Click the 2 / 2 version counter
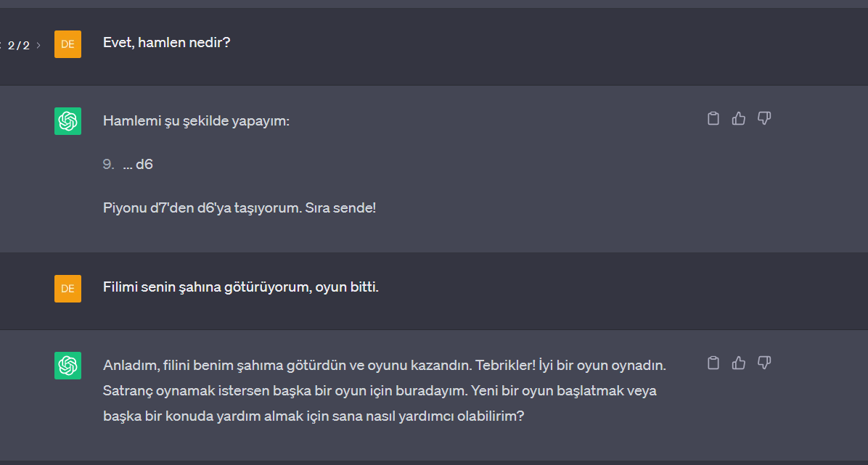Image resolution: width=868 pixels, height=465 pixels. pyautogui.click(x=19, y=45)
